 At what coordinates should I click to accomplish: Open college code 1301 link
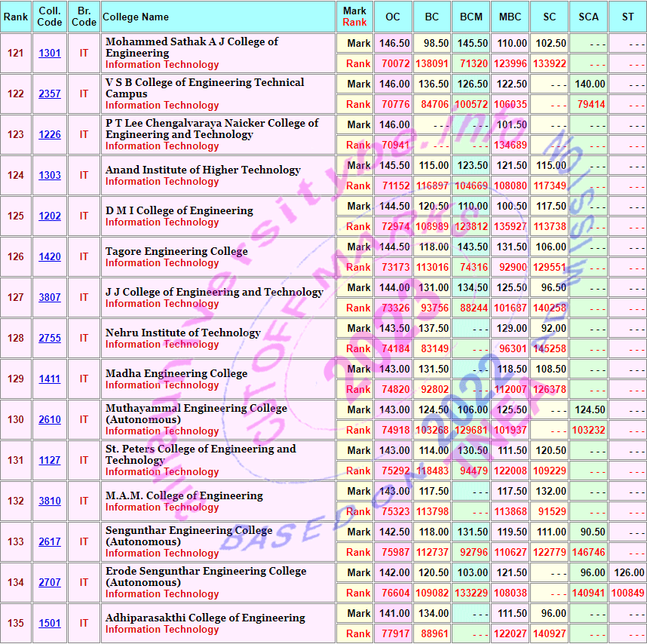click(x=50, y=54)
